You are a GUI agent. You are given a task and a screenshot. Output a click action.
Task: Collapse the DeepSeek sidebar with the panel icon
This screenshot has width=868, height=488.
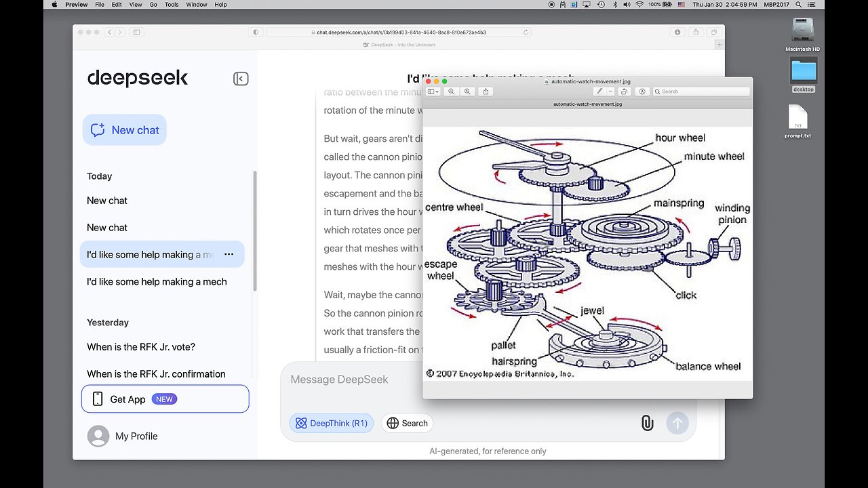(x=241, y=79)
